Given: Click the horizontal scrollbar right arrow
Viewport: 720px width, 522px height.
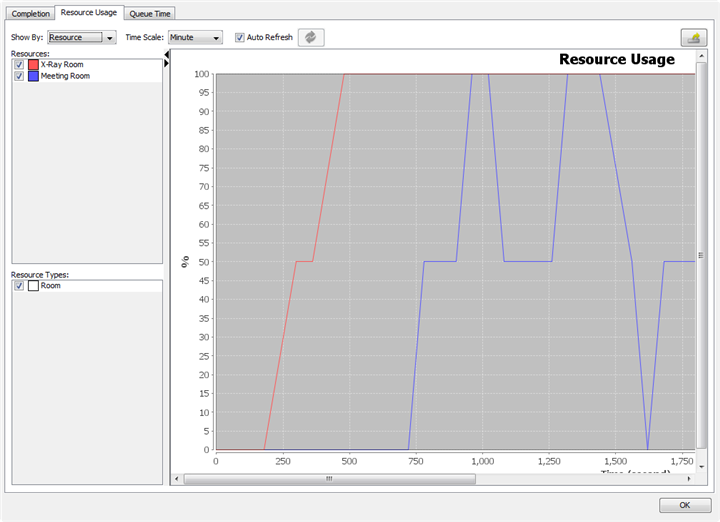Looking at the screenshot, I should [689, 479].
